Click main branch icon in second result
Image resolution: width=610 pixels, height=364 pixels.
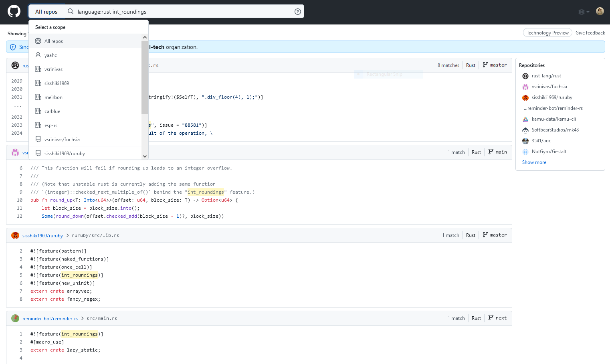click(x=491, y=152)
